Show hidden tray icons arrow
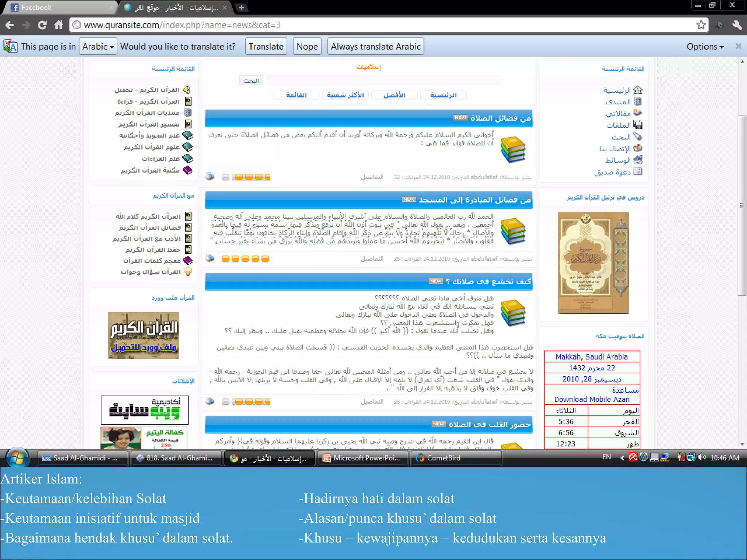 click(x=622, y=458)
